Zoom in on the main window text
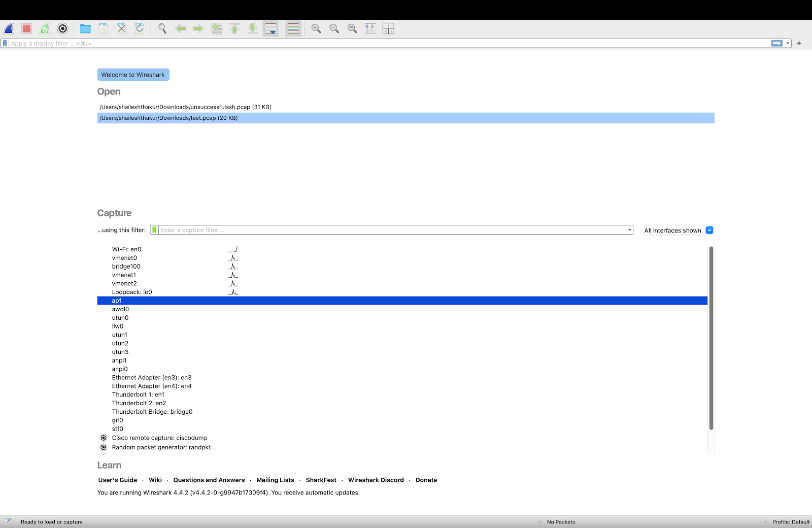Image resolution: width=812 pixels, height=528 pixels. 316,29
